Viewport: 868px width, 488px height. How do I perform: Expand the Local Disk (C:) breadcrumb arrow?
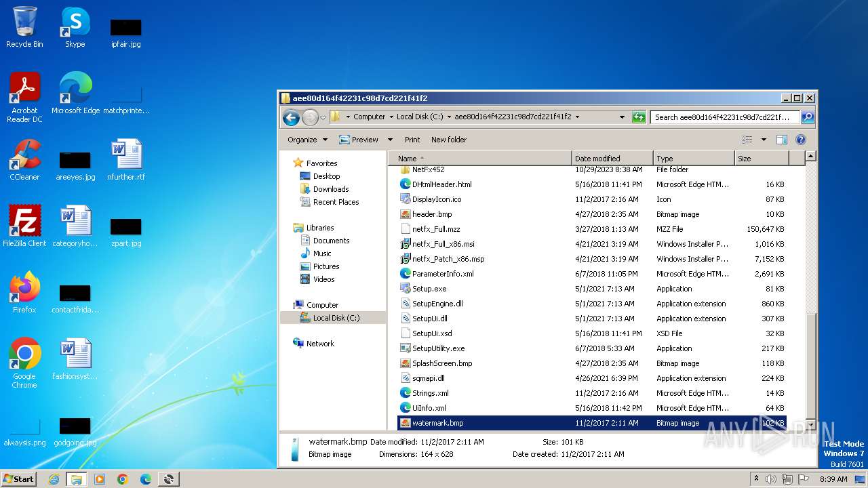(449, 117)
